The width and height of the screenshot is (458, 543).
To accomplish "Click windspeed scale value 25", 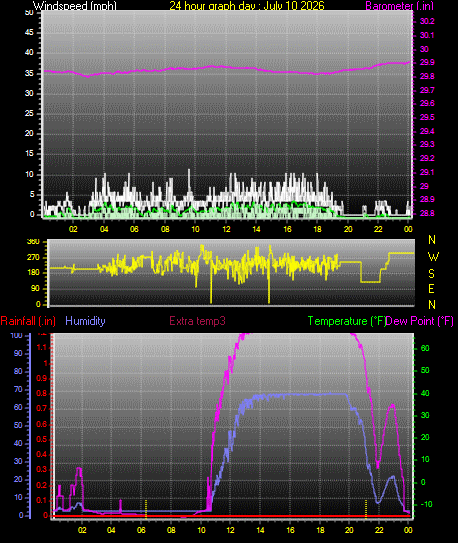I will click(29, 114).
